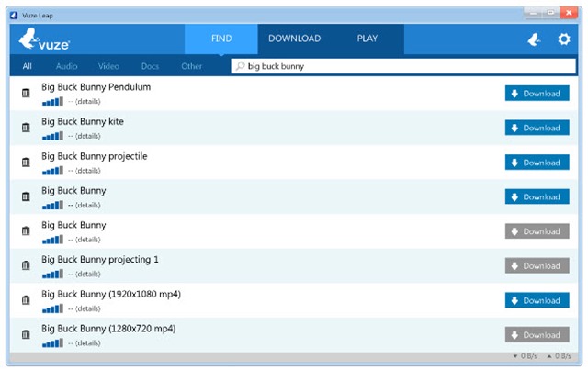This screenshot has height=370, width=588.
Task: Click file icon for Big Buck Bunny Pendulum
Action: pos(26,93)
